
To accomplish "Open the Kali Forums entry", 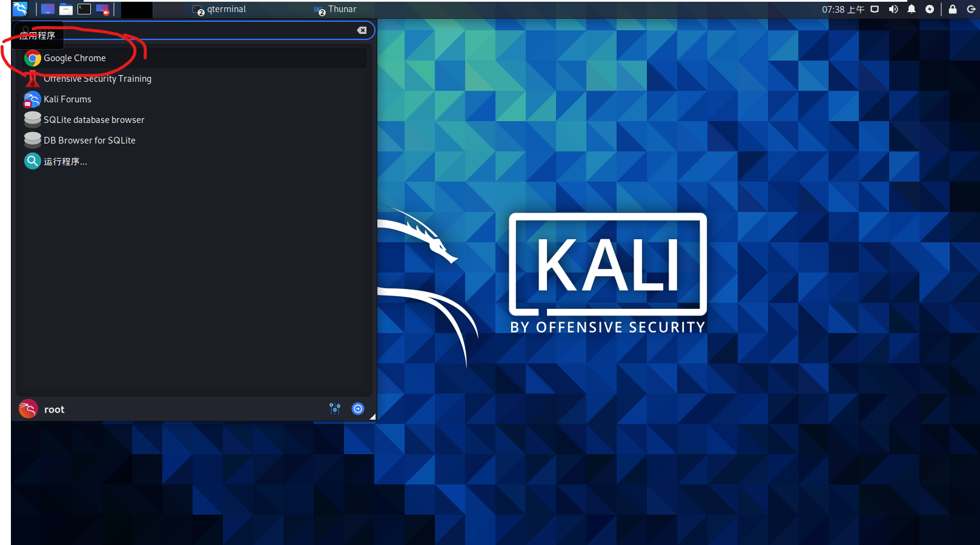I will pos(194,99).
